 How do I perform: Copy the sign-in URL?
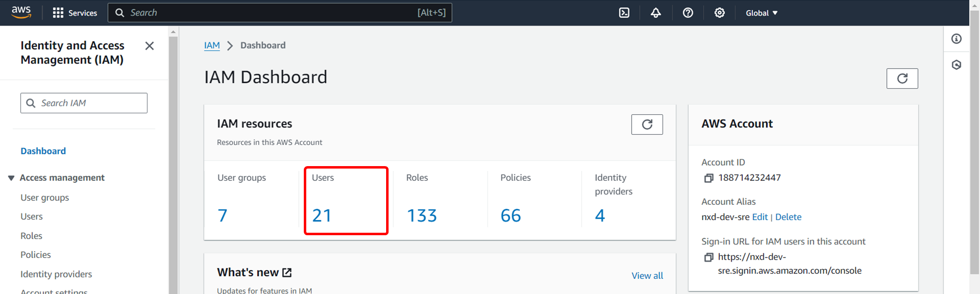(x=709, y=257)
